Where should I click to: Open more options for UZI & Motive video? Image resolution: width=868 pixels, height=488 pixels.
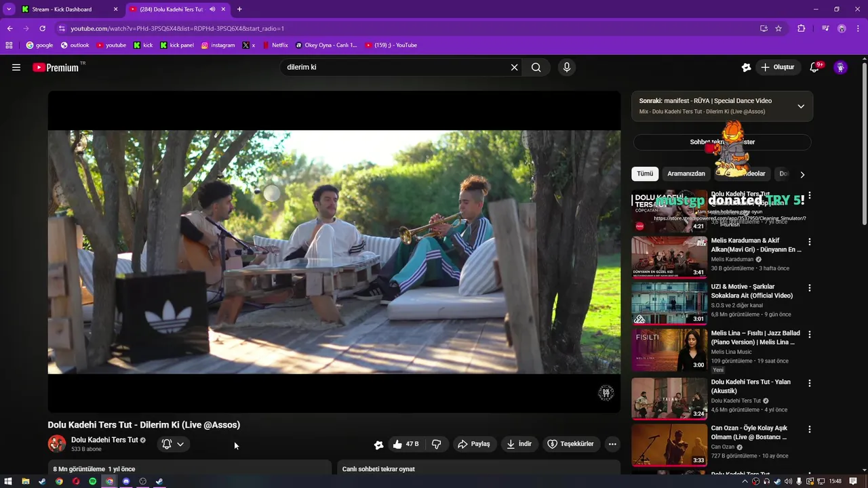[809, 288]
